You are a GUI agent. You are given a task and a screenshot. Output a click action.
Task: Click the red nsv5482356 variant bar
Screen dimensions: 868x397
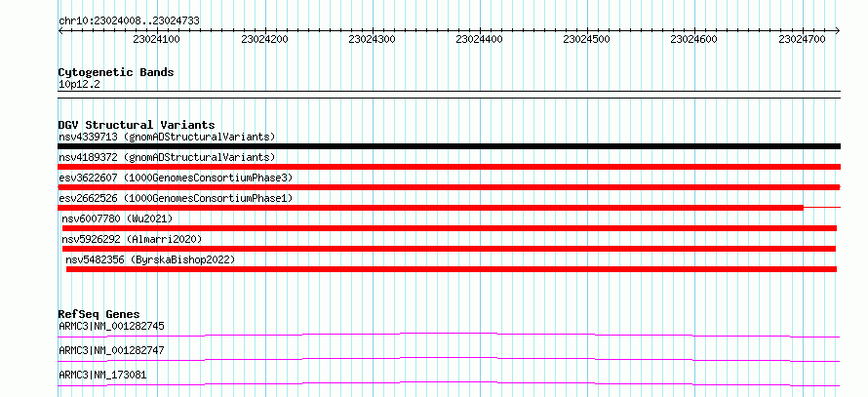pos(452,269)
